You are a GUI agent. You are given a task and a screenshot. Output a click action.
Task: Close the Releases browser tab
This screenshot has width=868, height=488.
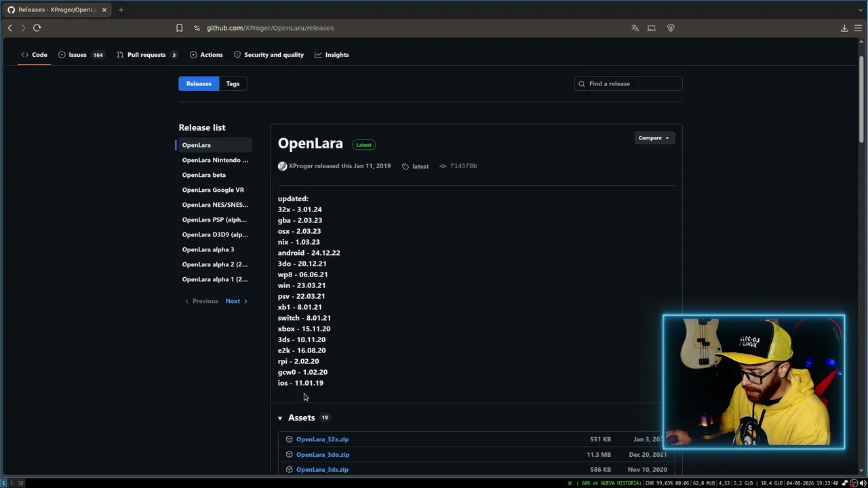104,9
